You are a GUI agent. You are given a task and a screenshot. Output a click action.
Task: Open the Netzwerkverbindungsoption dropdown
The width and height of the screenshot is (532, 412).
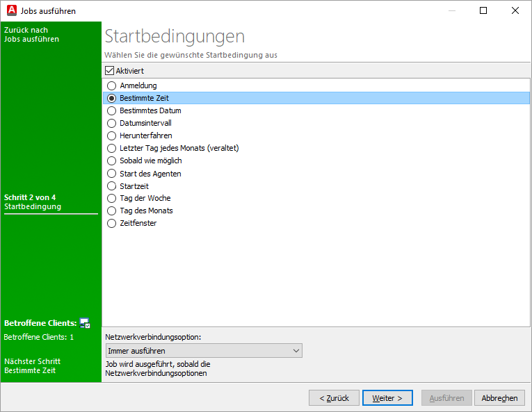(204, 351)
